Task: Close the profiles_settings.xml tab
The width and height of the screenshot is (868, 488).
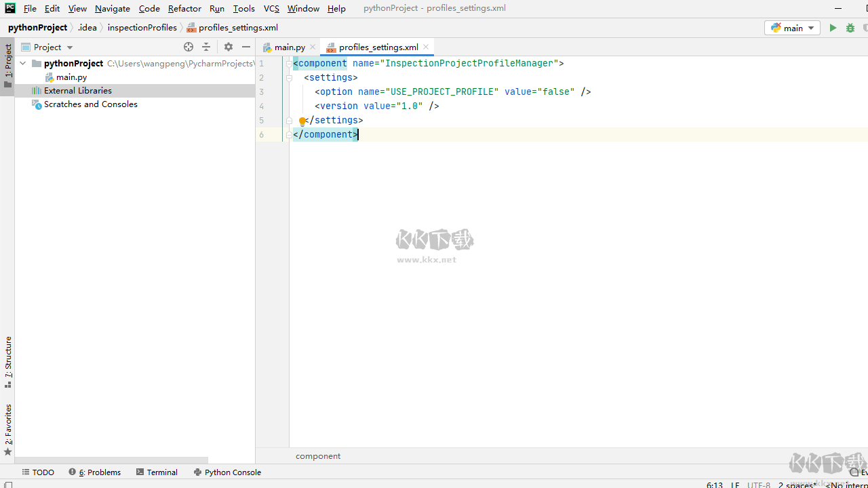Action: (x=426, y=47)
